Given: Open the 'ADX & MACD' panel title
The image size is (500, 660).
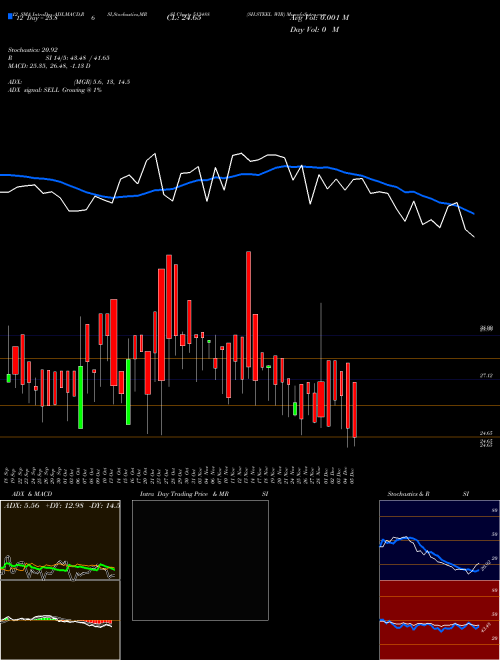Looking at the screenshot, I should pyautogui.click(x=32, y=494).
